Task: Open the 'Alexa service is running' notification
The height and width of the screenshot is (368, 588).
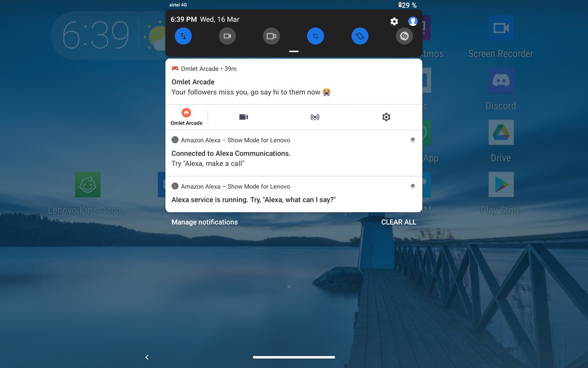Action: click(294, 194)
